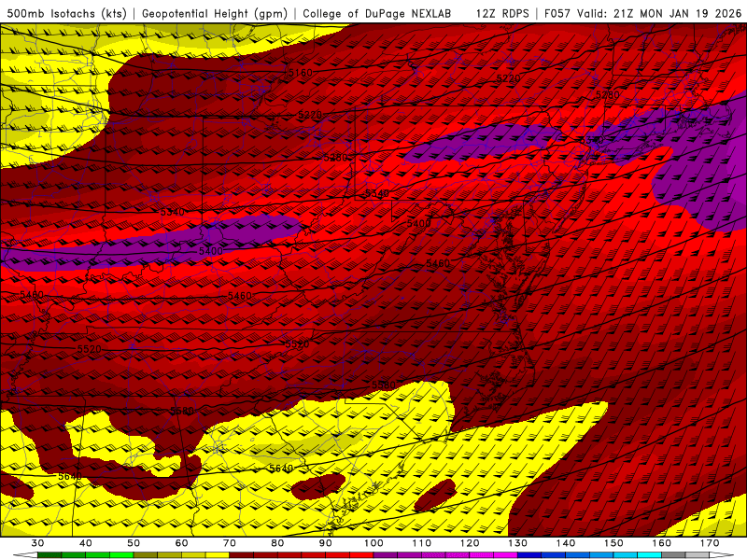The width and height of the screenshot is (747, 560).
Task: Click the bright green swatch left of 50
Action: [x=121, y=554]
